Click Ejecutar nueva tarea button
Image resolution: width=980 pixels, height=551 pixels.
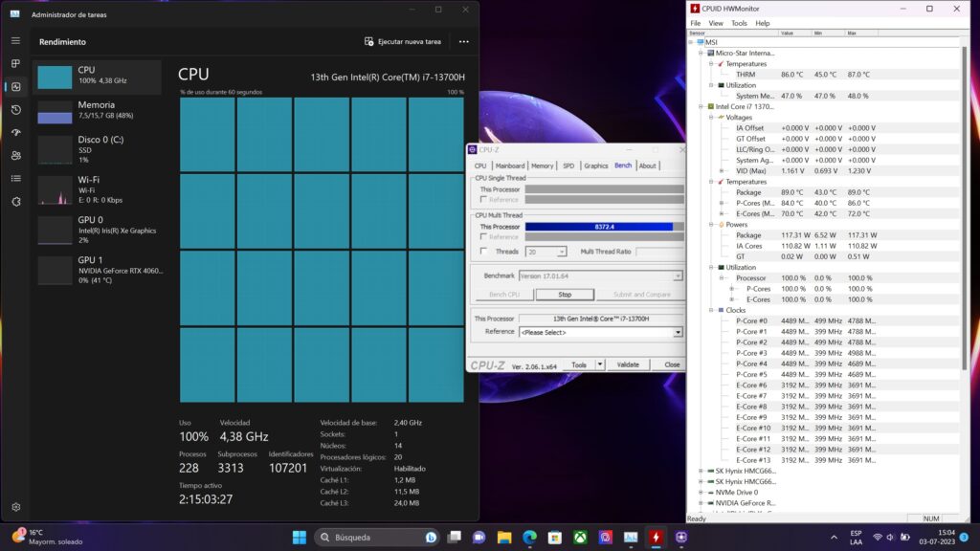pos(403,42)
